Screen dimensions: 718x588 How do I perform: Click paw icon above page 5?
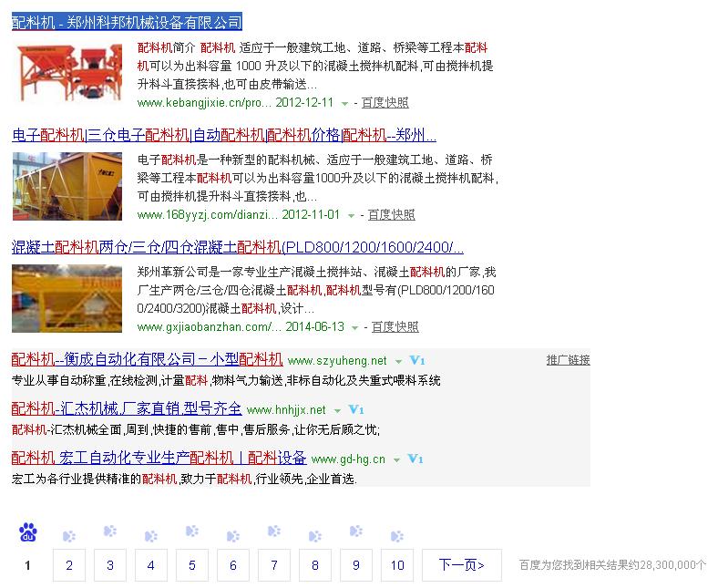(192, 531)
